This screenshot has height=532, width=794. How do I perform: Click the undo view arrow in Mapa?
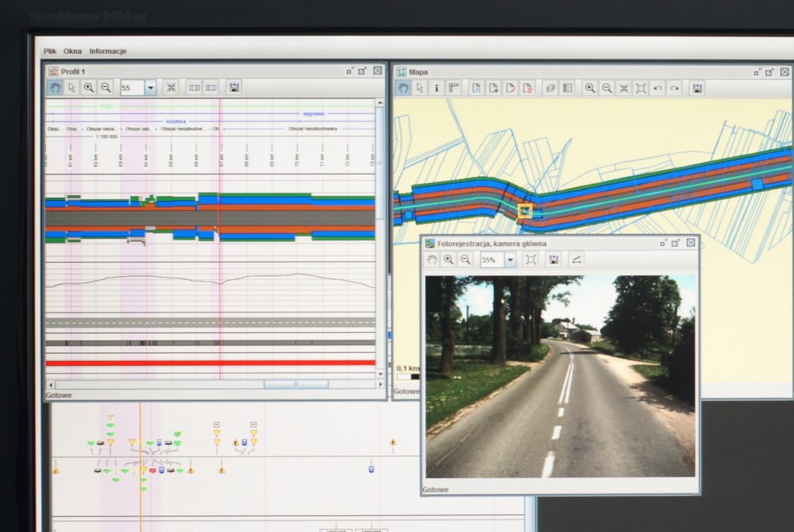(x=658, y=88)
